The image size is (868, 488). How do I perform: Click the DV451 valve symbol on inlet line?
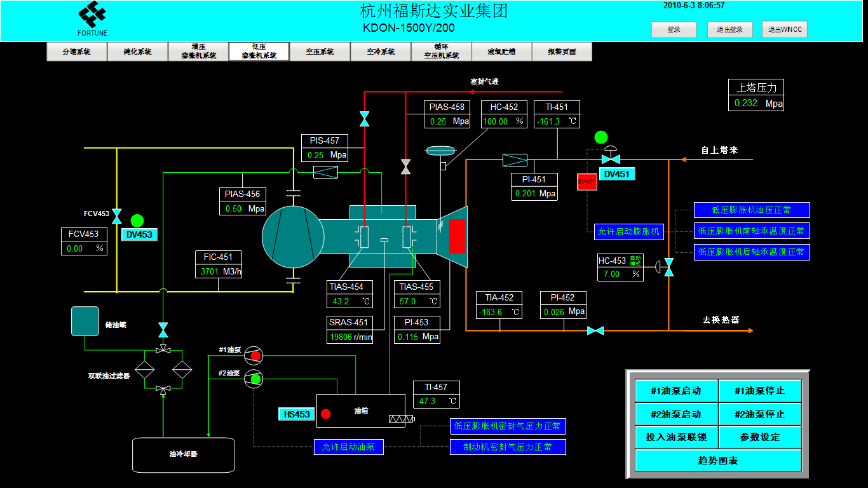pyautogui.click(x=611, y=158)
